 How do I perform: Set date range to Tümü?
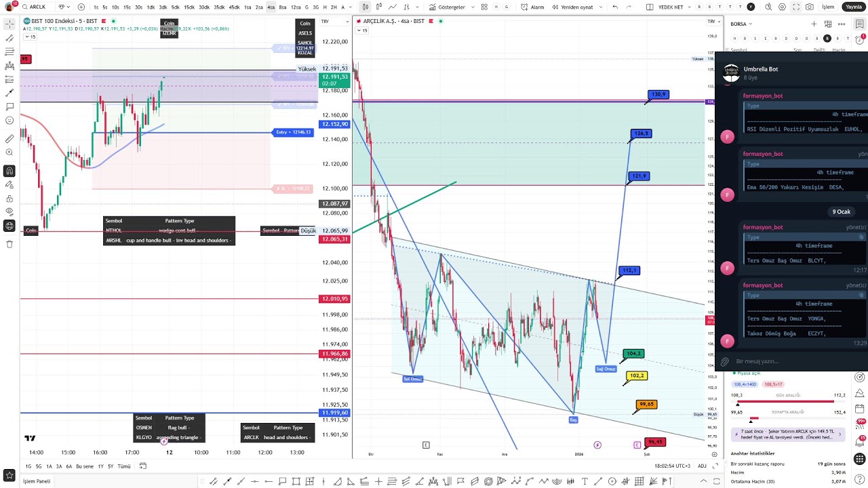coord(124,466)
